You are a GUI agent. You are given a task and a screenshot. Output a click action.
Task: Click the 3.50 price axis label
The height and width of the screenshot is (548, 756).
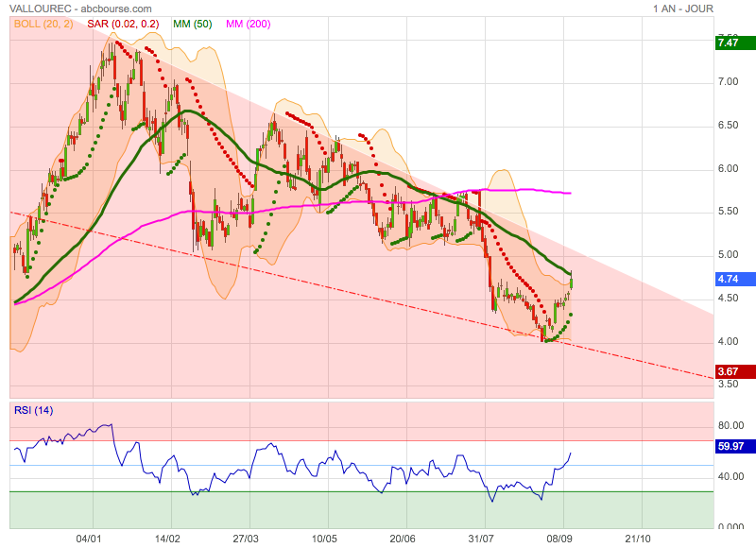(728, 384)
